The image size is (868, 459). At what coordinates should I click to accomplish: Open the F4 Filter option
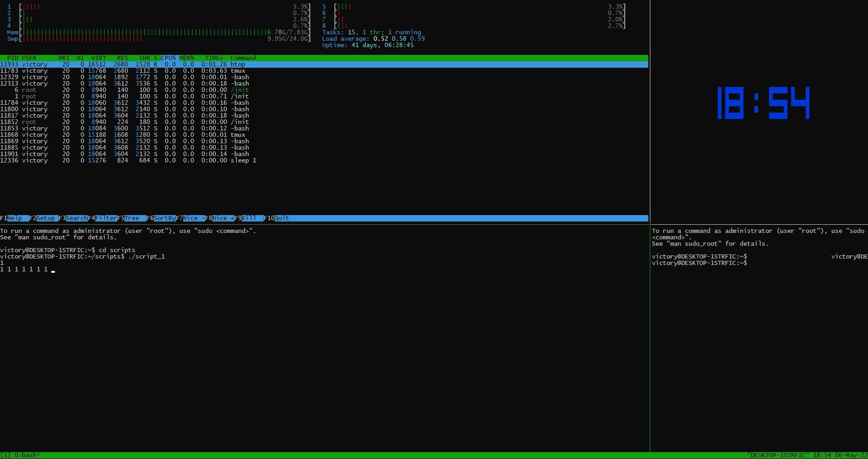point(105,218)
